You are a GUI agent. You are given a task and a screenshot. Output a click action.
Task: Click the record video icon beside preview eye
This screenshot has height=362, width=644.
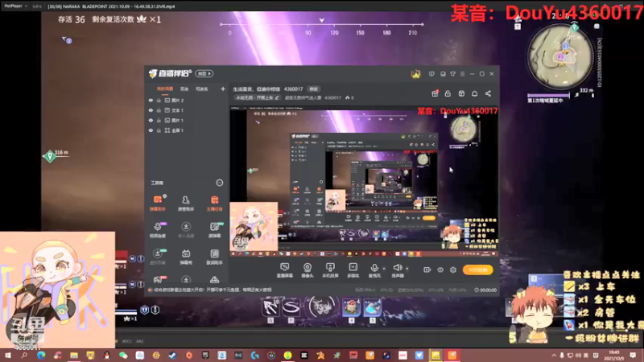coord(427,269)
